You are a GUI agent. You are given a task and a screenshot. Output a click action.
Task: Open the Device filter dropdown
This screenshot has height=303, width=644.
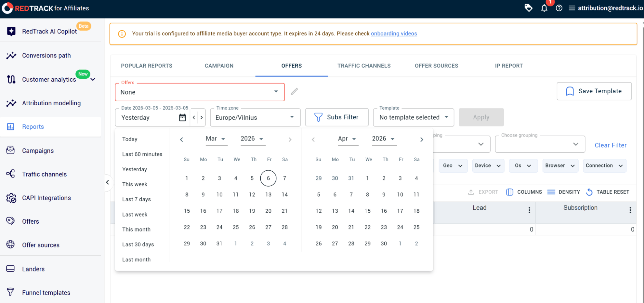[488, 166]
